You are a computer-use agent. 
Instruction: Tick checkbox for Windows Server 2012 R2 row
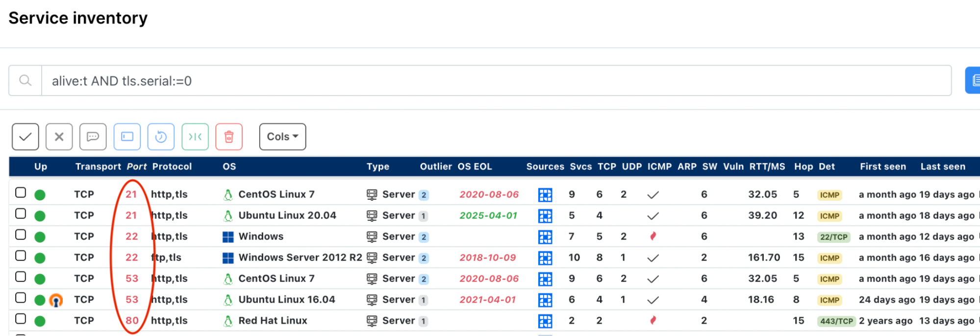click(21, 256)
